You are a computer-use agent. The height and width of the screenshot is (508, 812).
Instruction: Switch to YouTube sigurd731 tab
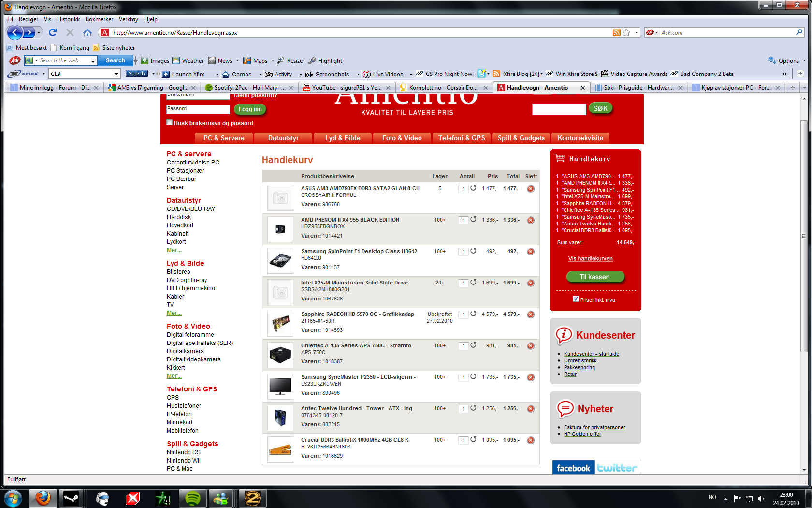point(346,88)
